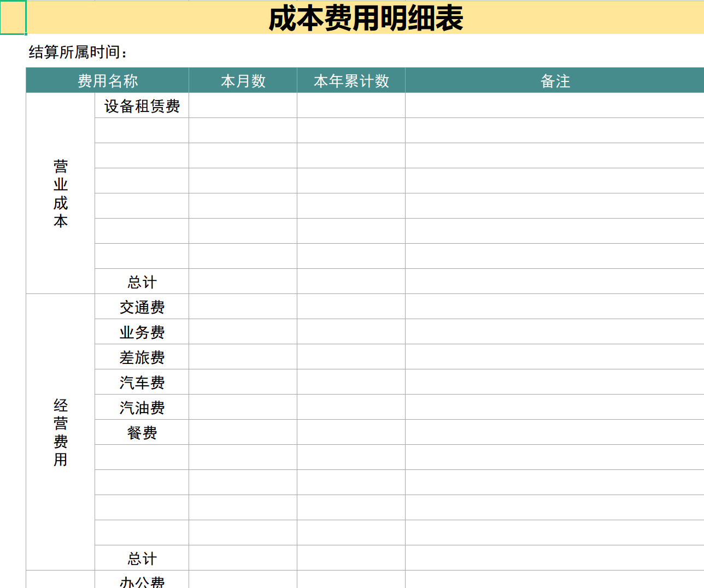The image size is (704, 588).
Task: Click the 总计 cell under 经营费用 section
Action: click(141, 558)
